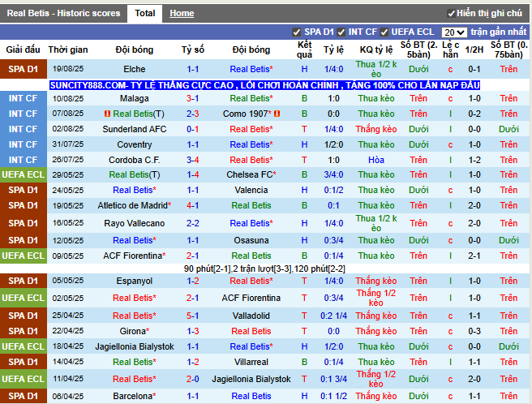Click date 06/04/25 in Barcelona row
Screen dimensions: 532x404
tap(68, 396)
